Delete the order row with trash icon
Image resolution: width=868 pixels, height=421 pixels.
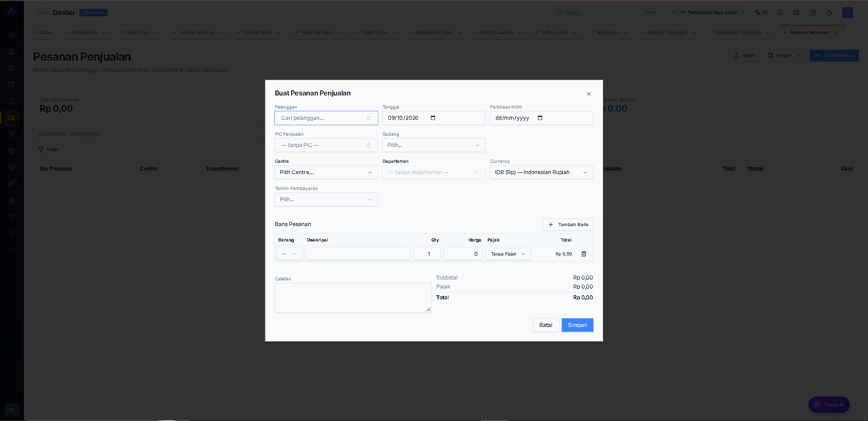(x=584, y=254)
